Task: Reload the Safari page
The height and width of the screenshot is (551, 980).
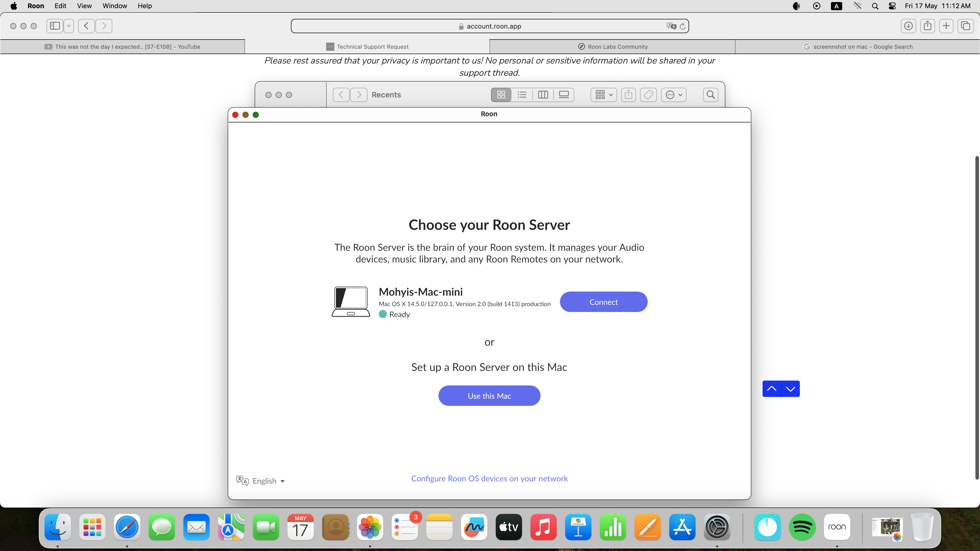Action: 682,26
